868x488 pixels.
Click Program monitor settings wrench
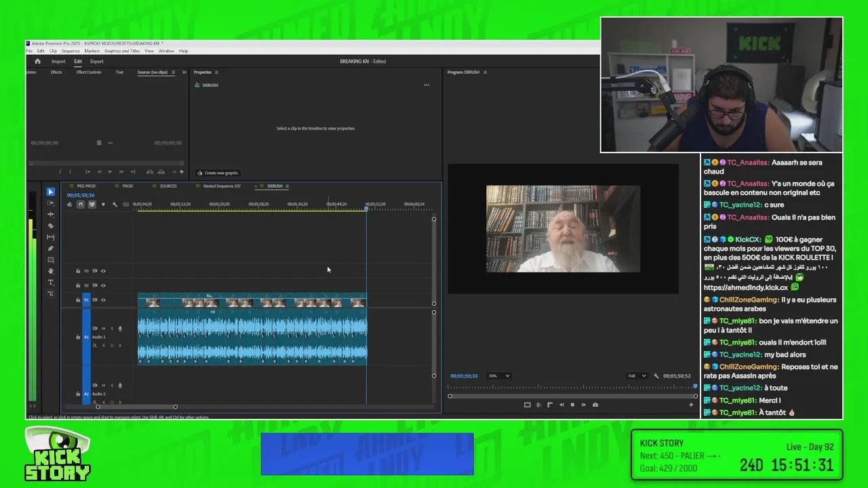[656, 375]
